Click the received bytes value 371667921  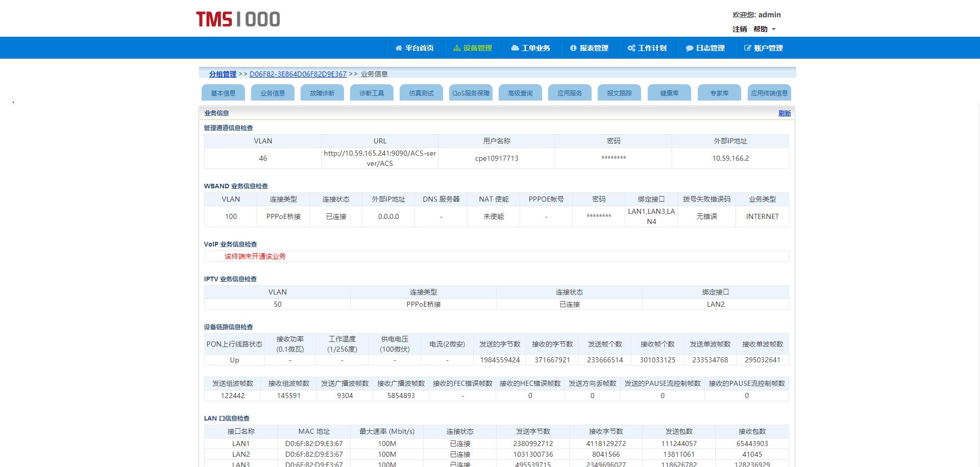point(552,360)
